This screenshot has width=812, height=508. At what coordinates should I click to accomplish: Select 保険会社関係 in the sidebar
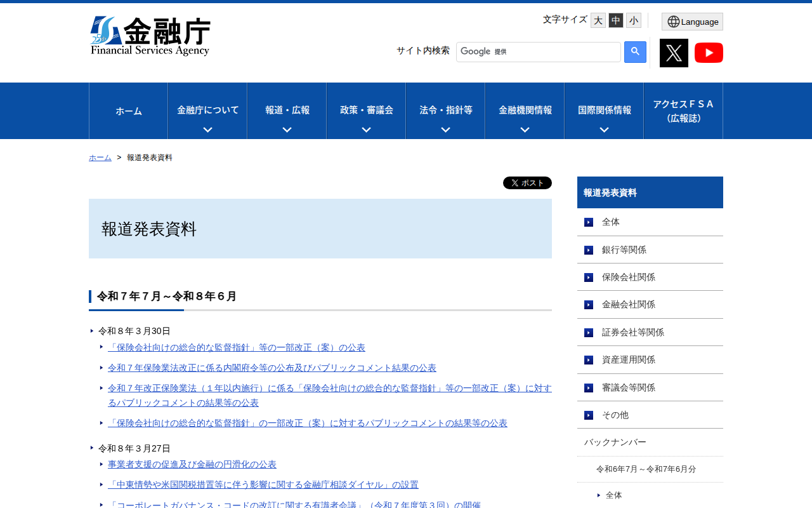(628, 277)
